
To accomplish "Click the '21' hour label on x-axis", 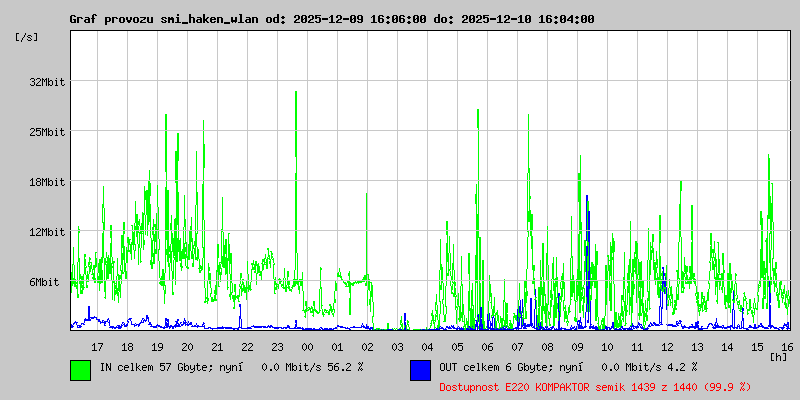I will [217, 347].
